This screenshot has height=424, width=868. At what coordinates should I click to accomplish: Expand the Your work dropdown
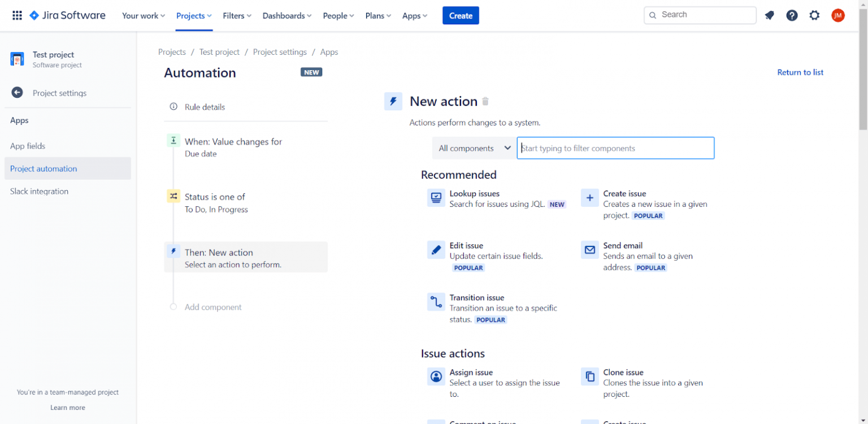click(x=143, y=16)
